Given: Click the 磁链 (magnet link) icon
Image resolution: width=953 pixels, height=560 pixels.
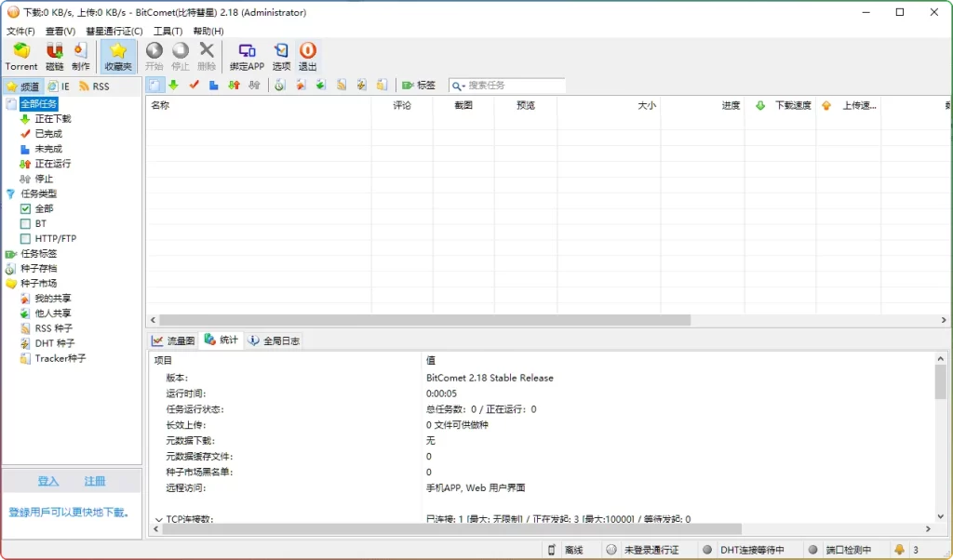Looking at the screenshot, I should tap(53, 56).
